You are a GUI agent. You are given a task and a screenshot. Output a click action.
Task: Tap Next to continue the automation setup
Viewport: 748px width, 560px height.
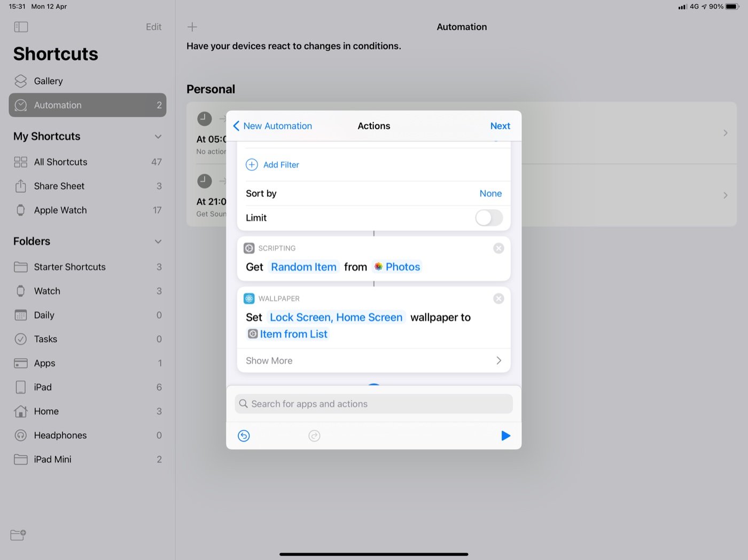click(x=500, y=125)
